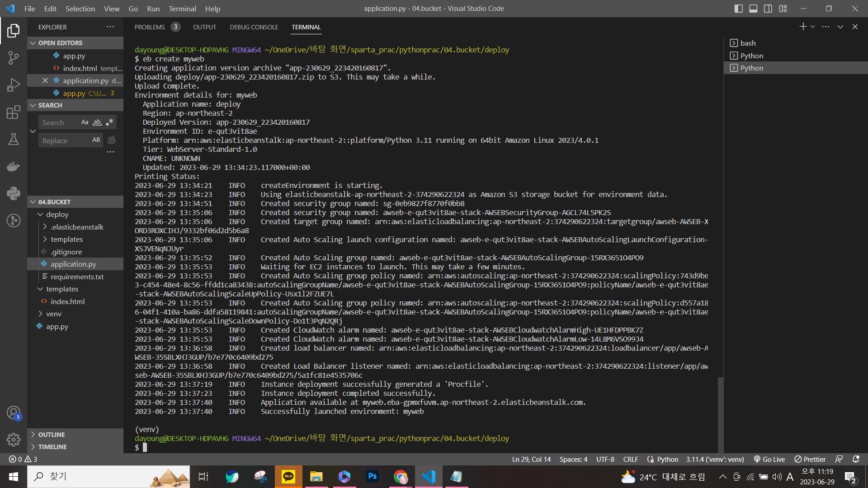Switch to the PROBLEMS tab

(x=150, y=27)
